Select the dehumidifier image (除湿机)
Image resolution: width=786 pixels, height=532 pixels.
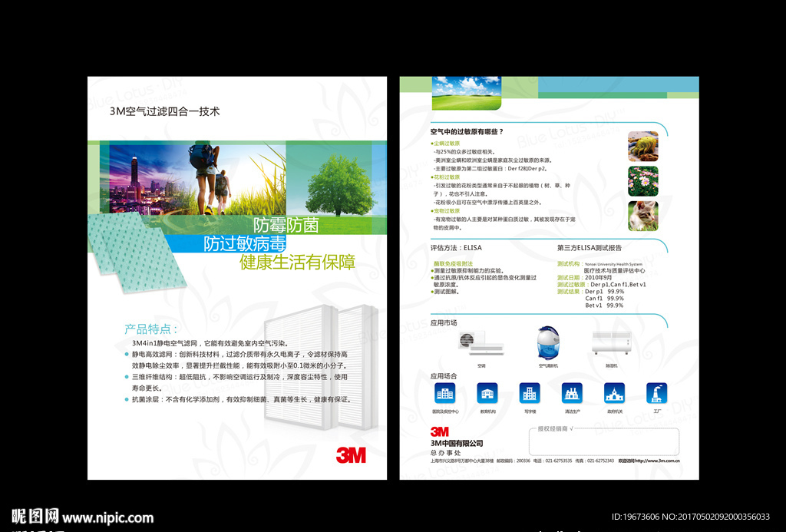tap(611, 343)
